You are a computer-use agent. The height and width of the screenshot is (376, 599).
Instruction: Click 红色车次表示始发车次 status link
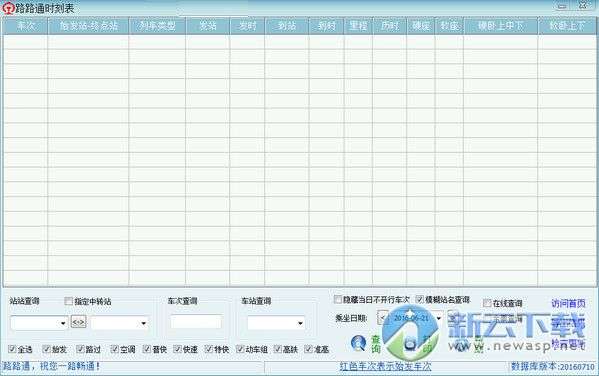point(385,366)
